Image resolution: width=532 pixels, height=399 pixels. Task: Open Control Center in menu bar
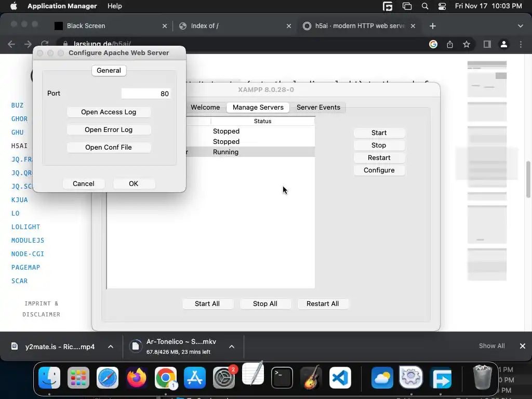point(442,6)
